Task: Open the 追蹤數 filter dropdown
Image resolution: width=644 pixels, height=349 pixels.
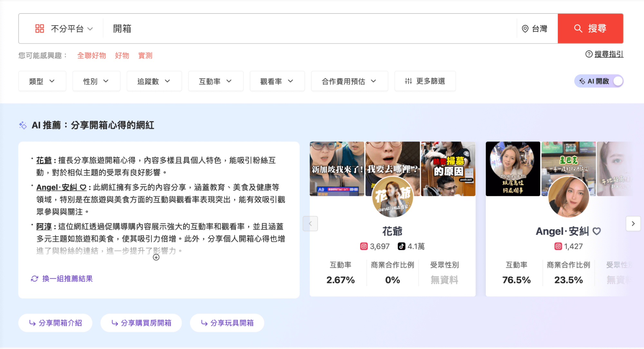Action: [x=154, y=81]
